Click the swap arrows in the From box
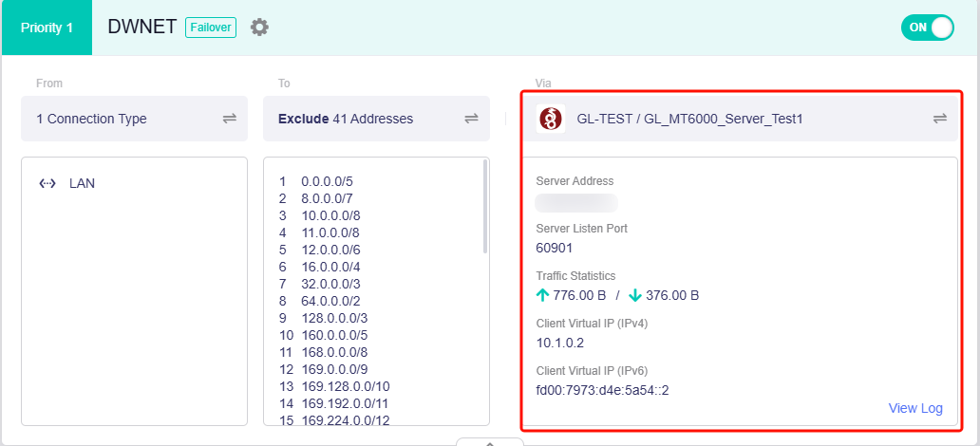Viewport: 980px width, 446px height. pyautogui.click(x=229, y=119)
